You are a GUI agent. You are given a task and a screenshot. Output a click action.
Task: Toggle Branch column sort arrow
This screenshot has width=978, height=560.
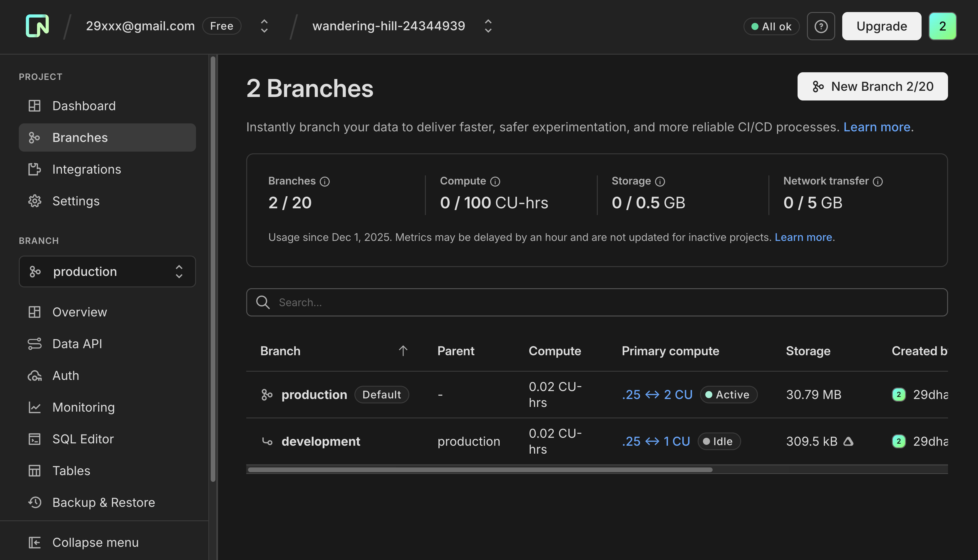pos(403,351)
